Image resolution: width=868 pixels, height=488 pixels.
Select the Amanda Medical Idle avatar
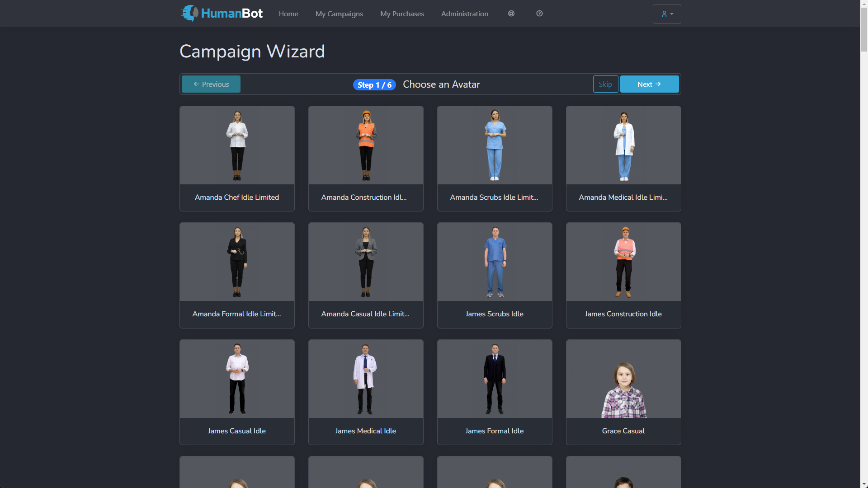click(x=623, y=159)
